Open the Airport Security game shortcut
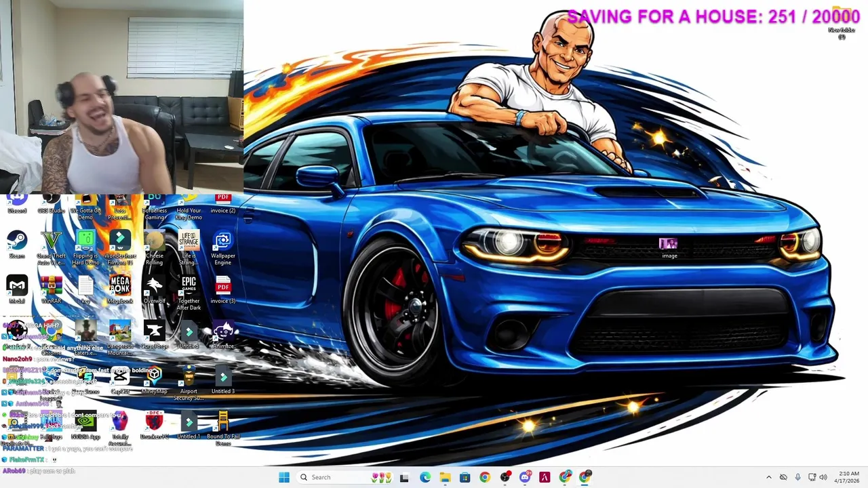 pyautogui.click(x=189, y=384)
